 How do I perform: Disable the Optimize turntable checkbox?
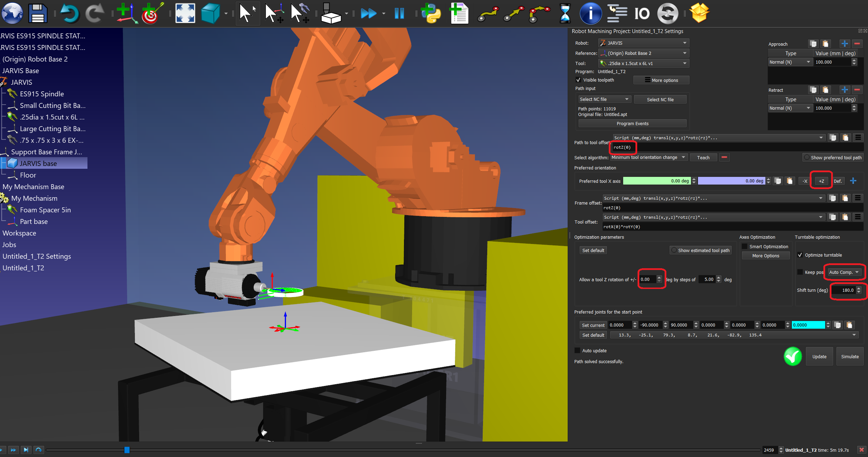pos(800,255)
